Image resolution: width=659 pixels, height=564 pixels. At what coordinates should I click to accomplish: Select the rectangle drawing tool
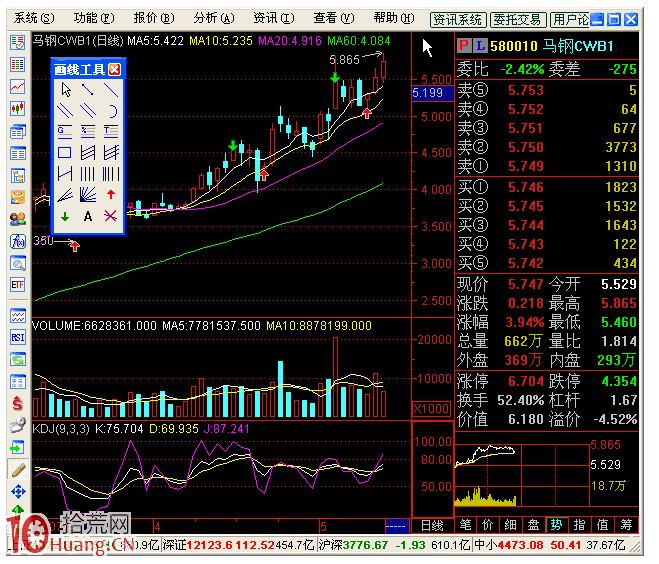click(65, 153)
